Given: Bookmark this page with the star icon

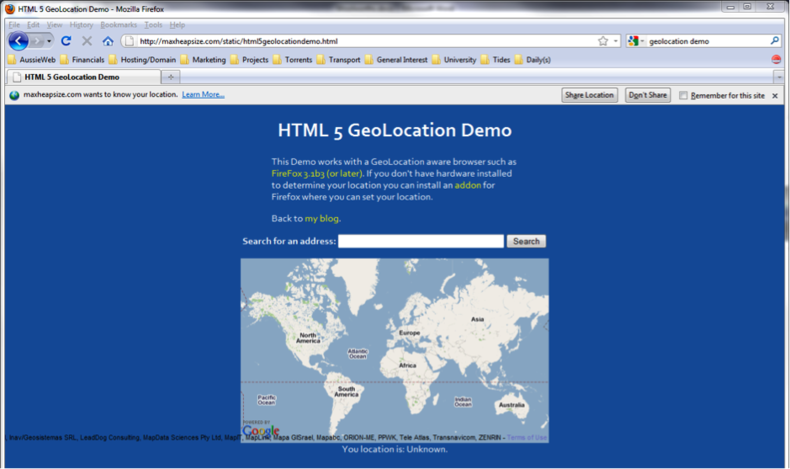Looking at the screenshot, I should (603, 41).
